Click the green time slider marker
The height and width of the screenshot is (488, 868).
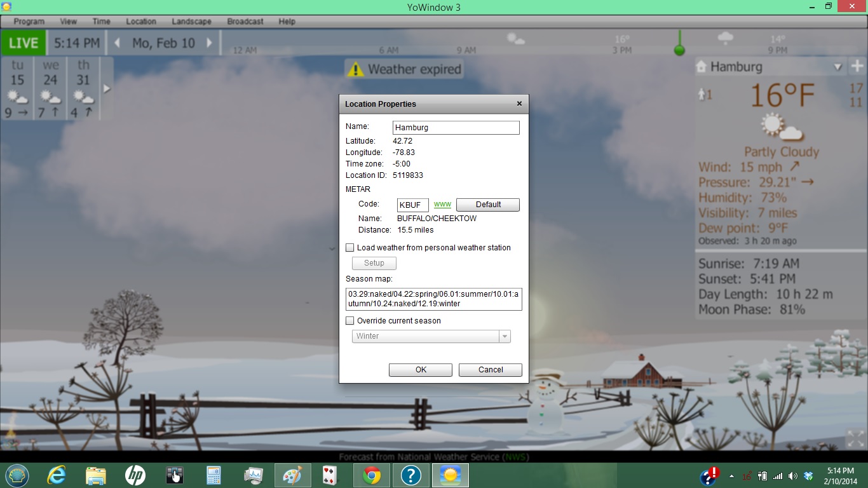[679, 50]
